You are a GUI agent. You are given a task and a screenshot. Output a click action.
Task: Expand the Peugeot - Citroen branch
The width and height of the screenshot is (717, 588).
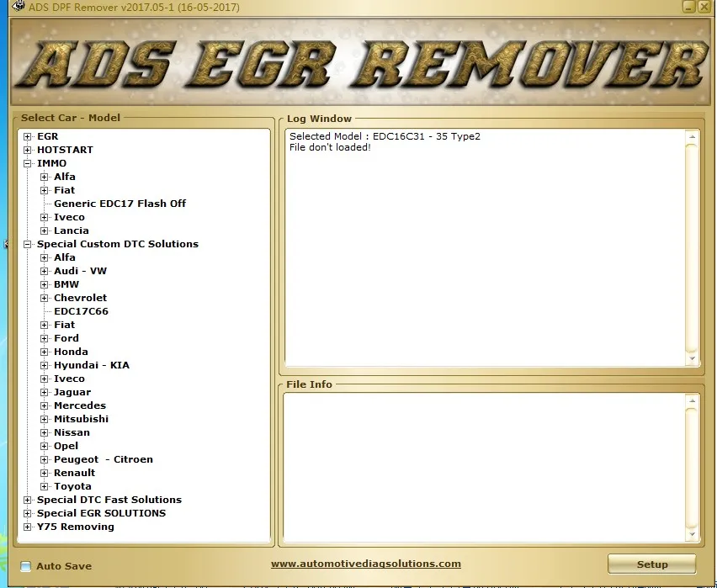pos(44,458)
